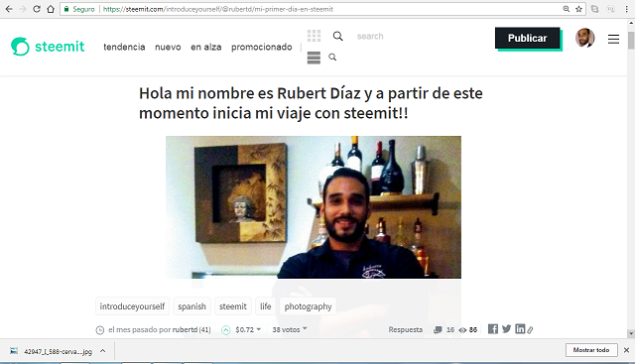Open the life tag
Viewport: 635px width, 364px height.
(x=266, y=306)
